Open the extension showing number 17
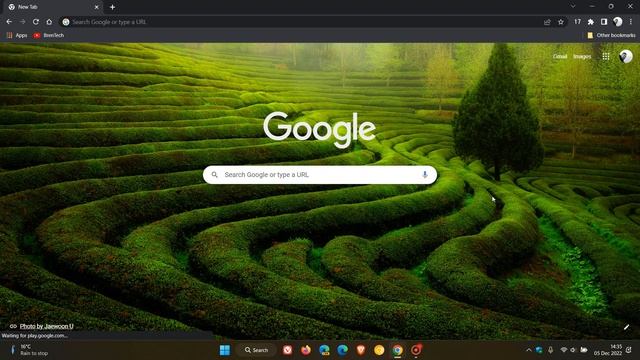Viewport: 640px width, 360px height. [x=577, y=22]
